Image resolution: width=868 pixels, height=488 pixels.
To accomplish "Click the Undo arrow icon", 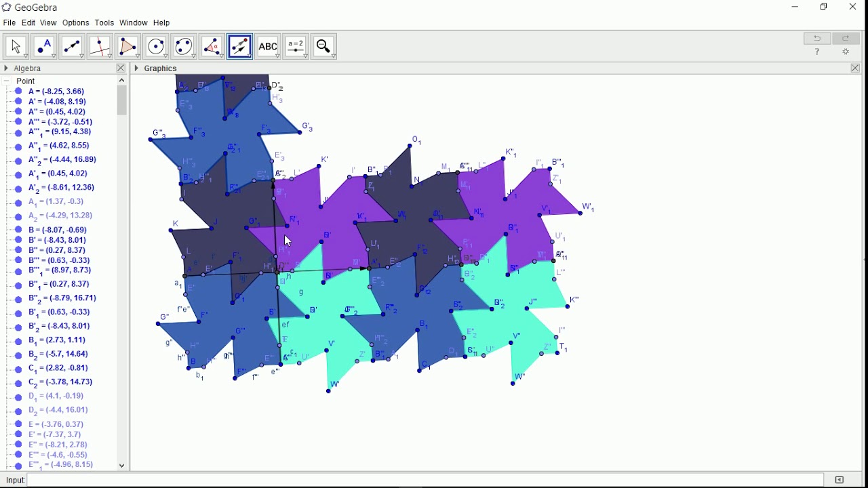I will pos(818,39).
